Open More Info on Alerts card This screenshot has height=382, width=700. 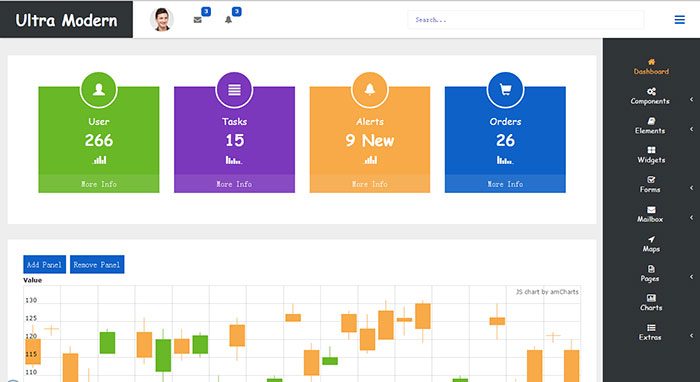[x=370, y=184]
